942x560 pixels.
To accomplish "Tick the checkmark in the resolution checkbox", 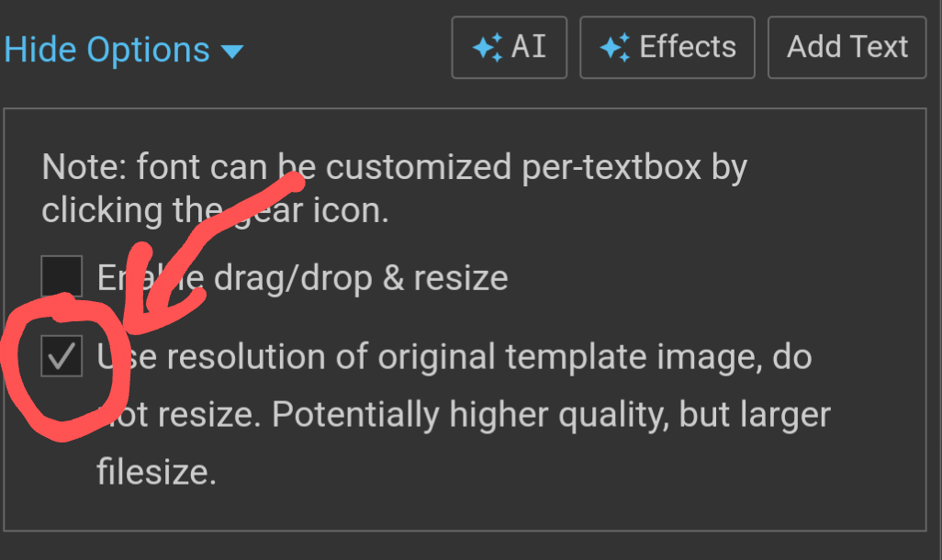I will click(62, 356).
